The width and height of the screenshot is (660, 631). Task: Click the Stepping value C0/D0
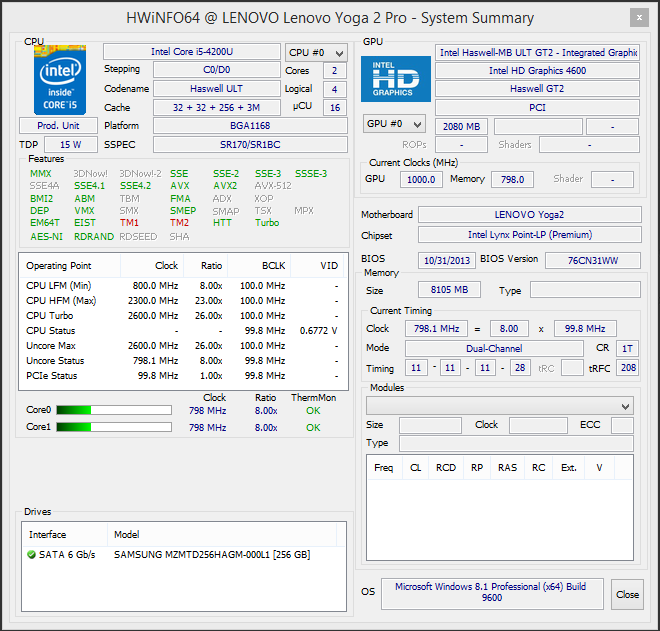[x=217, y=69]
